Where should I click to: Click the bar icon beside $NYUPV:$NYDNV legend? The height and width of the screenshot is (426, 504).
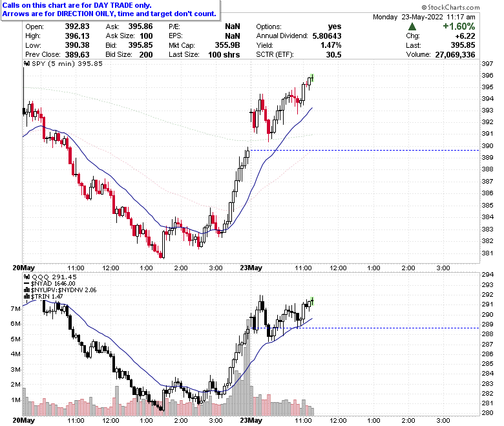coord(27,290)
